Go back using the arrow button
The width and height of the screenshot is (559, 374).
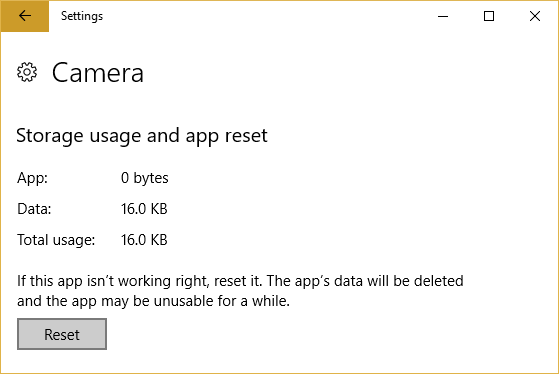[x=25, y=16]
